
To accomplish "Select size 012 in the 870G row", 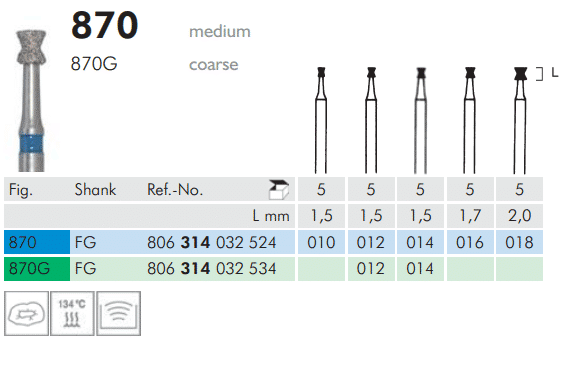I will tap(371, 268).
